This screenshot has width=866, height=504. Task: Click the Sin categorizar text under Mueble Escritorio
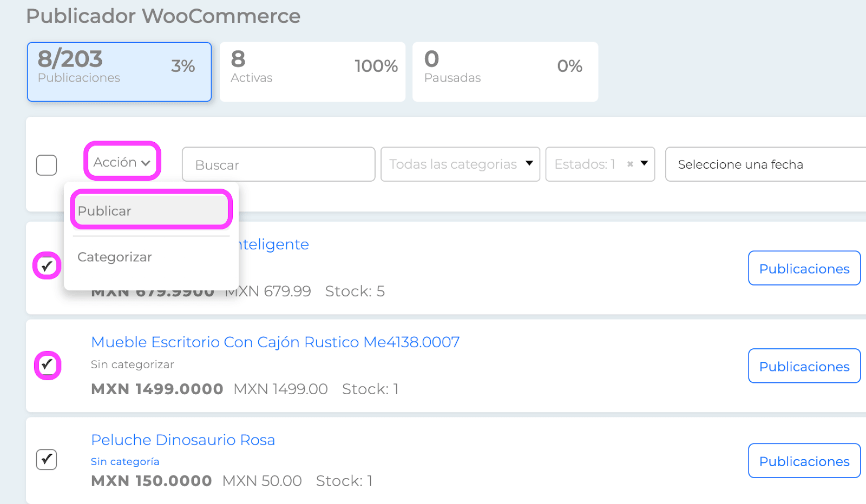pyautogui.click(x=133, y=364)
